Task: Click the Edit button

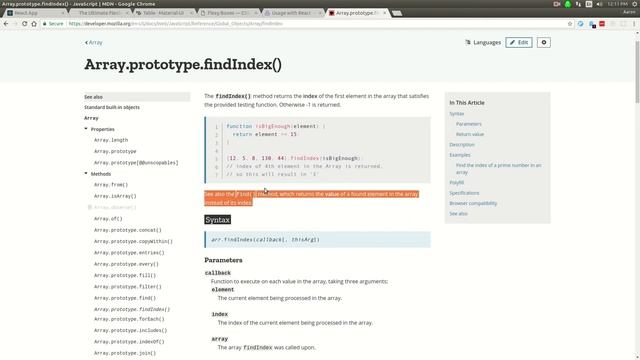Action: (x=519, y=42)
